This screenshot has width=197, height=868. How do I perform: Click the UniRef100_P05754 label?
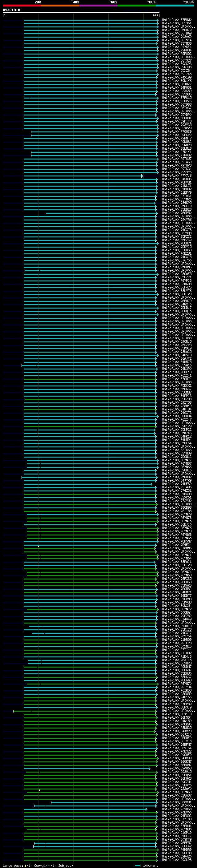[177, 636]
